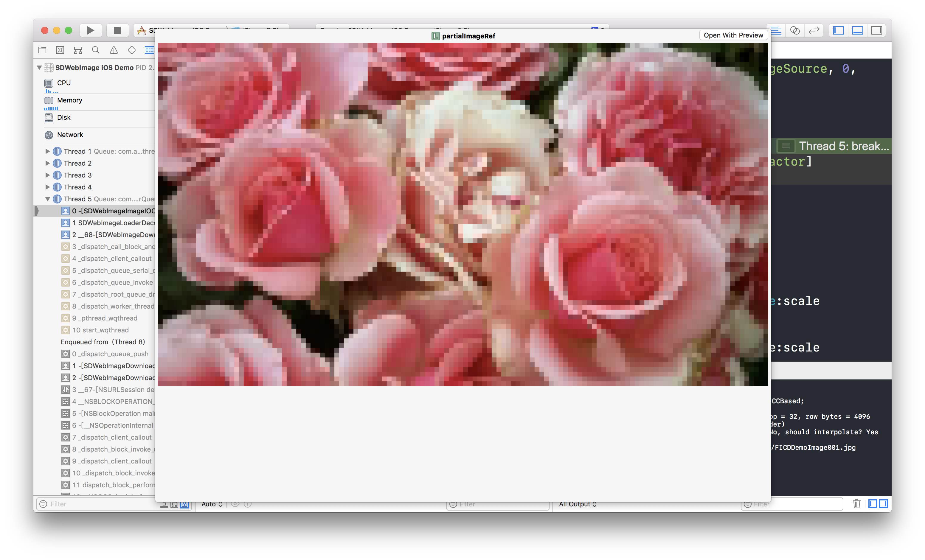
Task: Show the Version editor
Action: click(814, 30)
